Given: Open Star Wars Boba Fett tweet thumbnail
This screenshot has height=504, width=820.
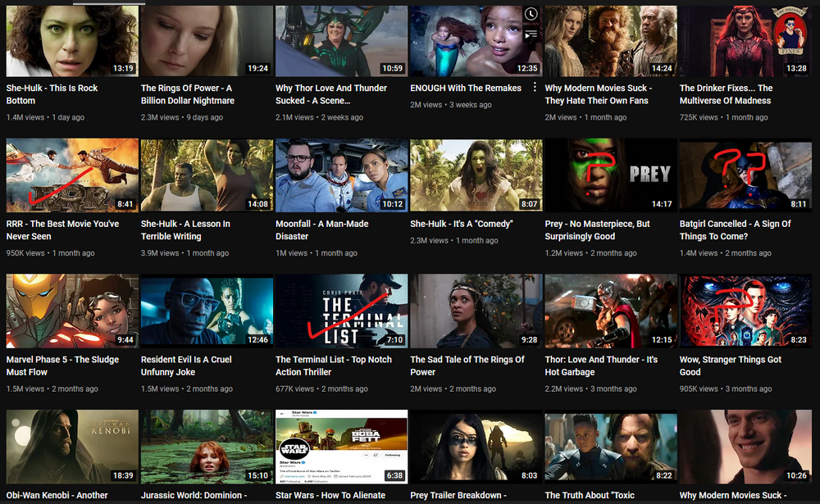Looking at the screenshot, I should (x=341, y=447).
